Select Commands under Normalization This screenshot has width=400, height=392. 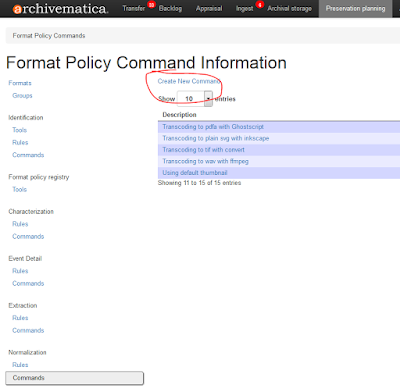(x=75, y=378)
